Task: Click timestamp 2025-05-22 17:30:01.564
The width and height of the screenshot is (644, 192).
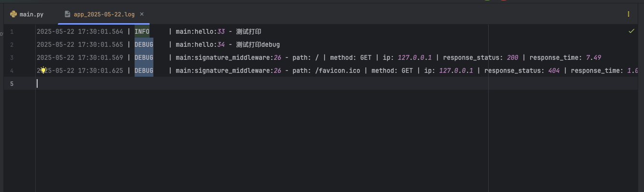Action: coord(80,32)
